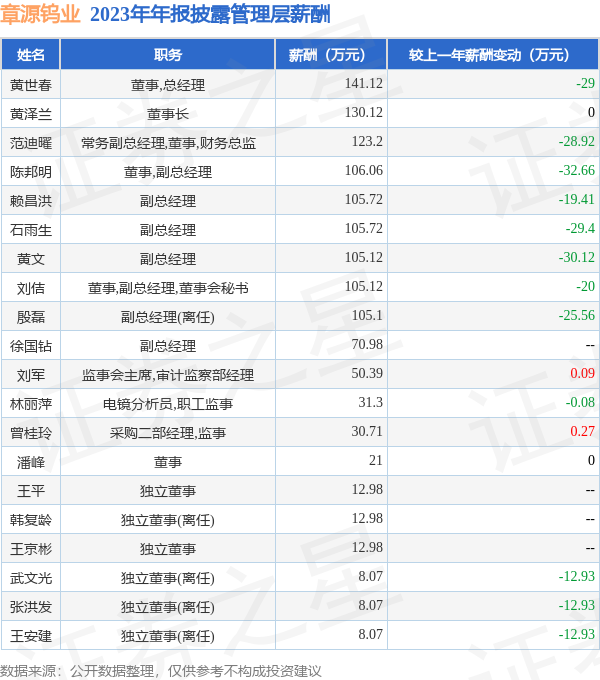Click change value -32.66
600x680 pixels.
[x=577, y=170]
